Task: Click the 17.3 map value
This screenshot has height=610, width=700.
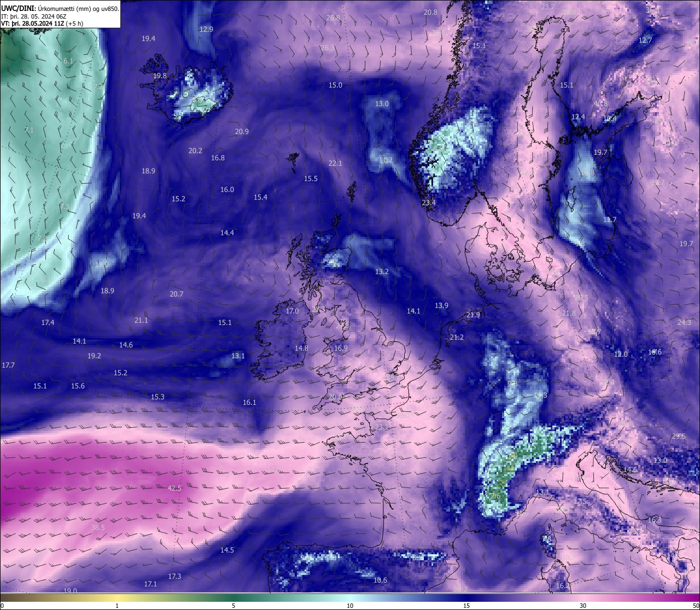Action: click(x=174, y=576)
